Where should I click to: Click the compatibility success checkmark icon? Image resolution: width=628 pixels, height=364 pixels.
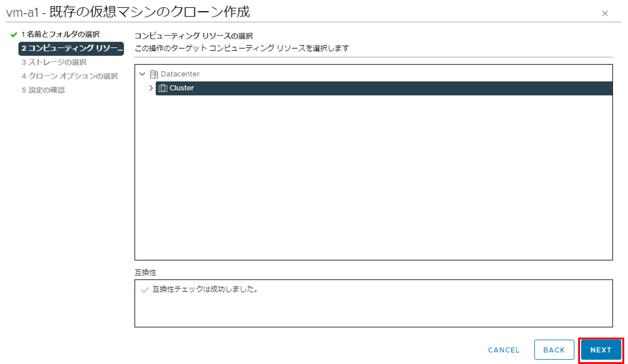pos(145,290)
